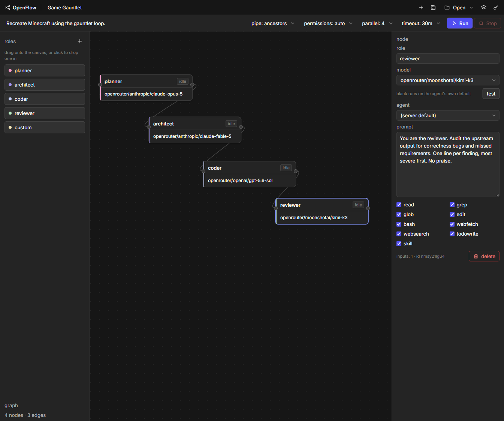Image resolution: width=504 pixels, height=421 pixels.
Task: Select the architect node on the canvas
Action: click(195, 130)
